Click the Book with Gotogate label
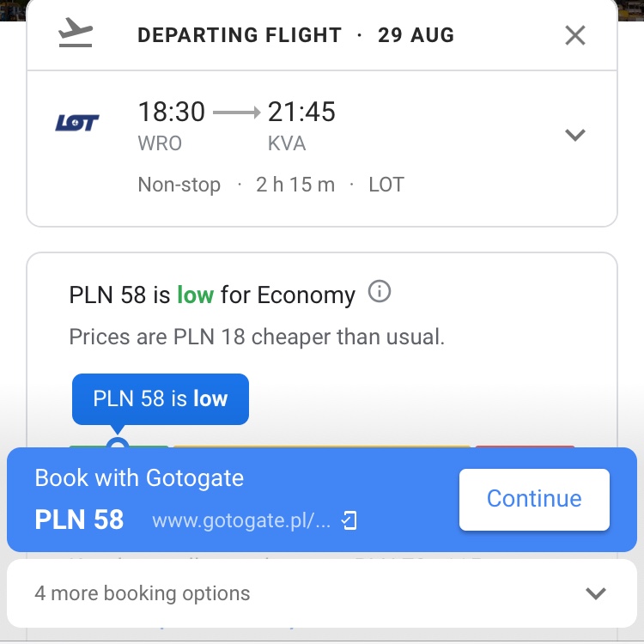644x644 pixels. click(139, 478)
